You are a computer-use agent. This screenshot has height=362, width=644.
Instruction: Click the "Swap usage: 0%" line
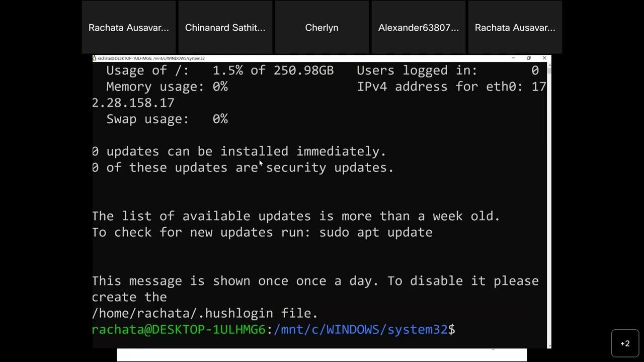click(x=167, y=119)
